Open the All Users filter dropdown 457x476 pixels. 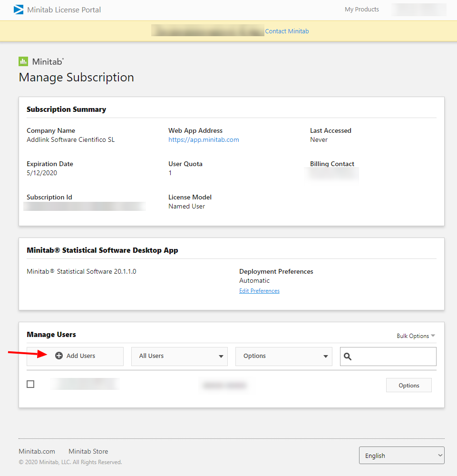click(x=179, y=357)
